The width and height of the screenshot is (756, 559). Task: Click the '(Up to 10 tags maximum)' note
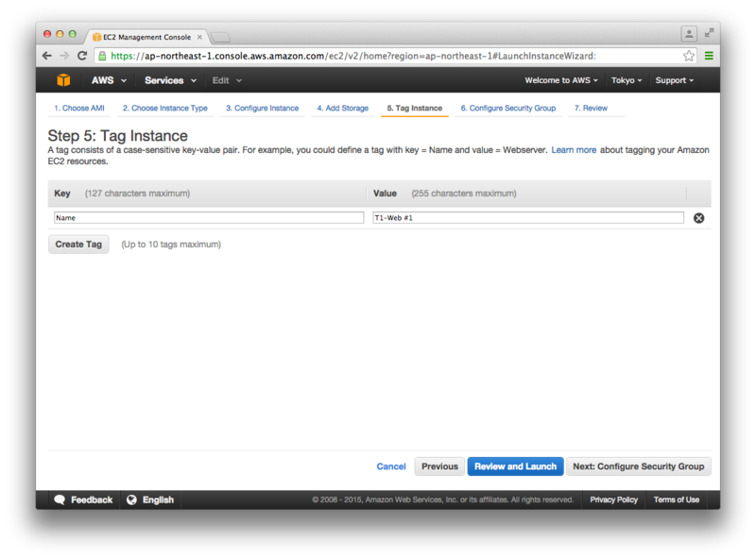point(171,245)
